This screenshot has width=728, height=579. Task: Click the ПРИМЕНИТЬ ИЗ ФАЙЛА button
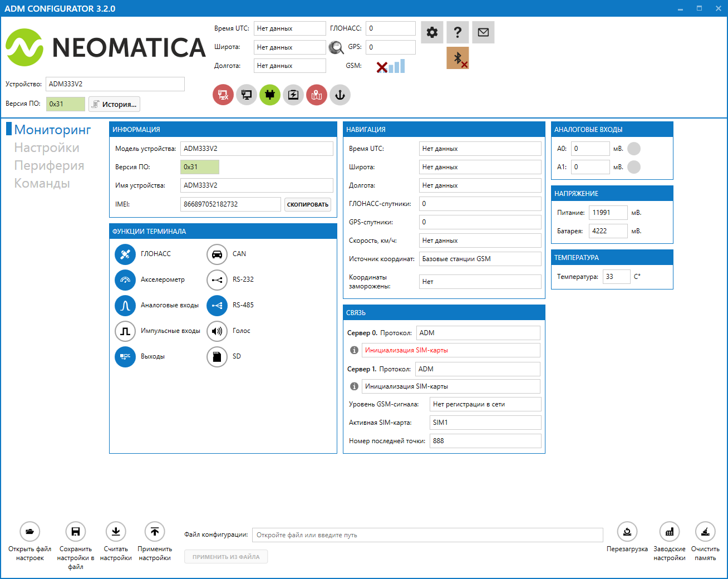[x=226, y=557]
